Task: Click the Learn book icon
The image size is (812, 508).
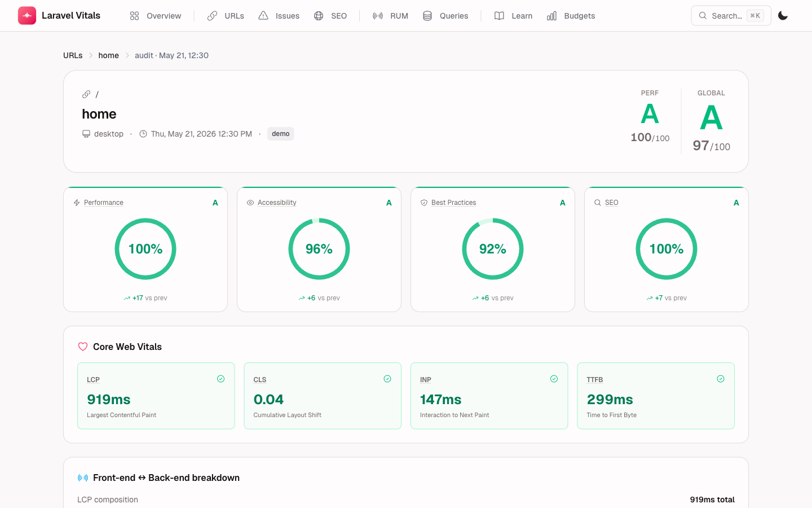Action: click(499, 16)
